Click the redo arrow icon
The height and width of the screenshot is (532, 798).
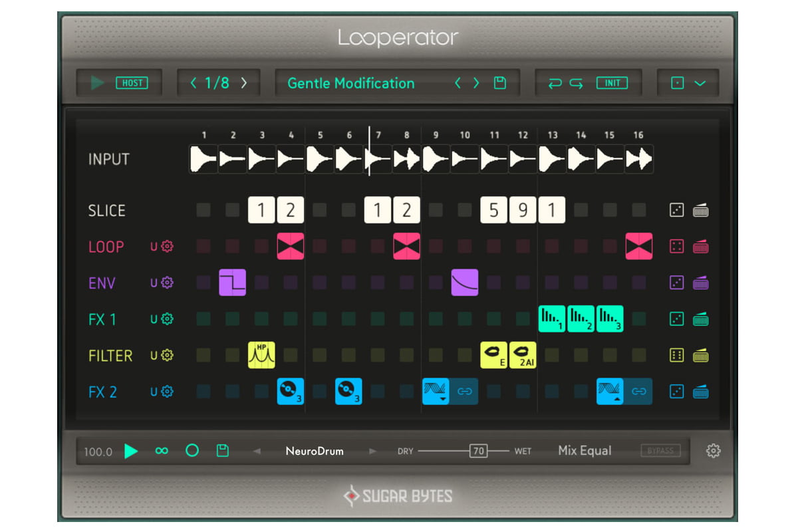577,83
